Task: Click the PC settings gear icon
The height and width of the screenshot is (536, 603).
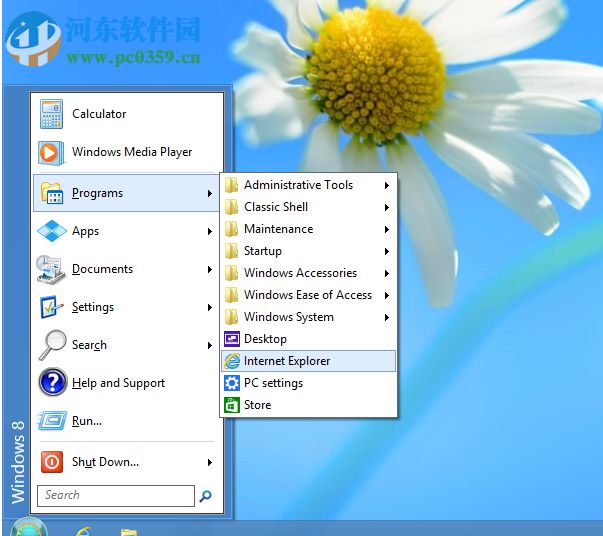Action: pyautogui.click(x=232, y=383)
